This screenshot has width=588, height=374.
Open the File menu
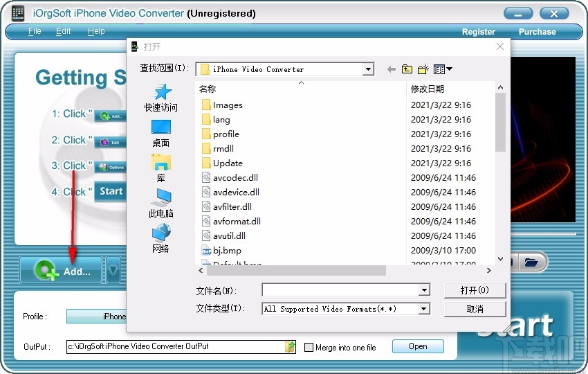[35, 31]
